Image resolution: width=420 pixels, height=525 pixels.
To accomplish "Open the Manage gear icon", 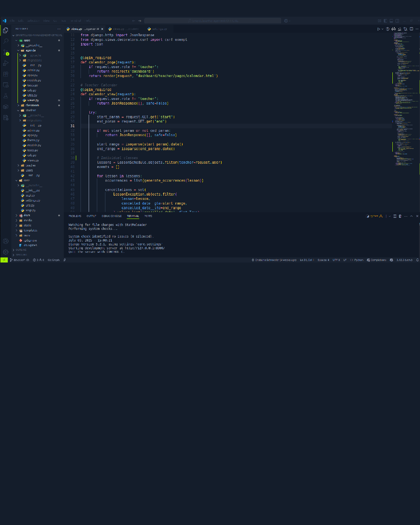I will [x=5, y=252].
